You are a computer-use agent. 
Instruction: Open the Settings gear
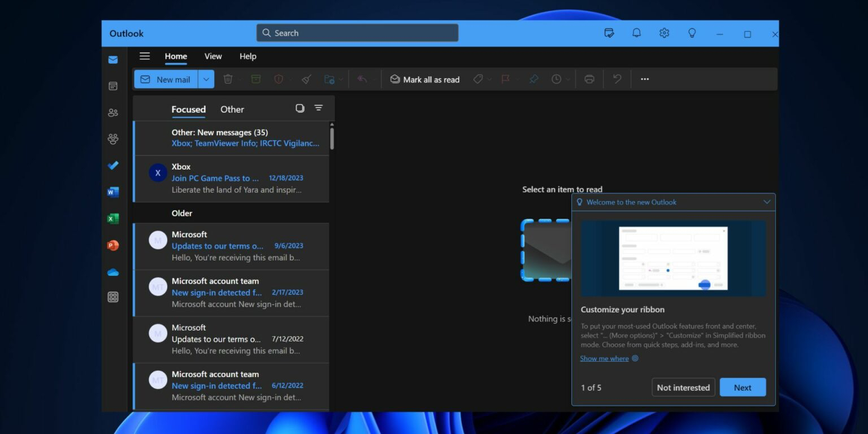click(x=665, y=33)
